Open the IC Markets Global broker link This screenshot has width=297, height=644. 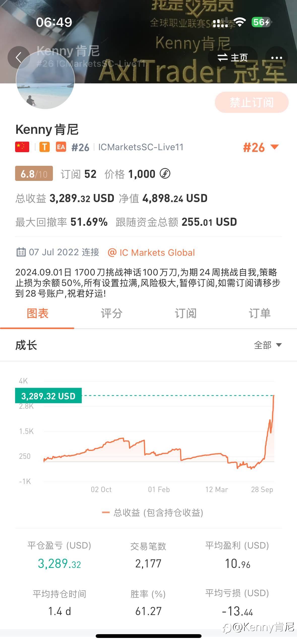[151, 252]
